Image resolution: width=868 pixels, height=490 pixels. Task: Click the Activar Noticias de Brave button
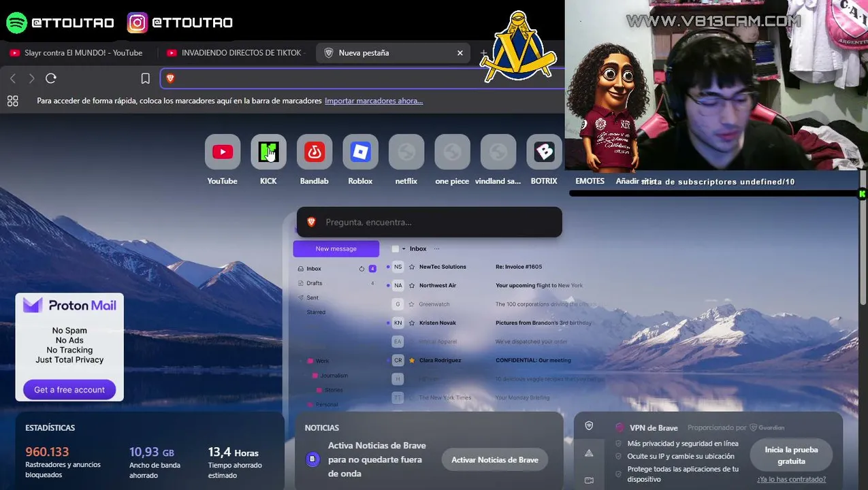[x=495, y=460]
